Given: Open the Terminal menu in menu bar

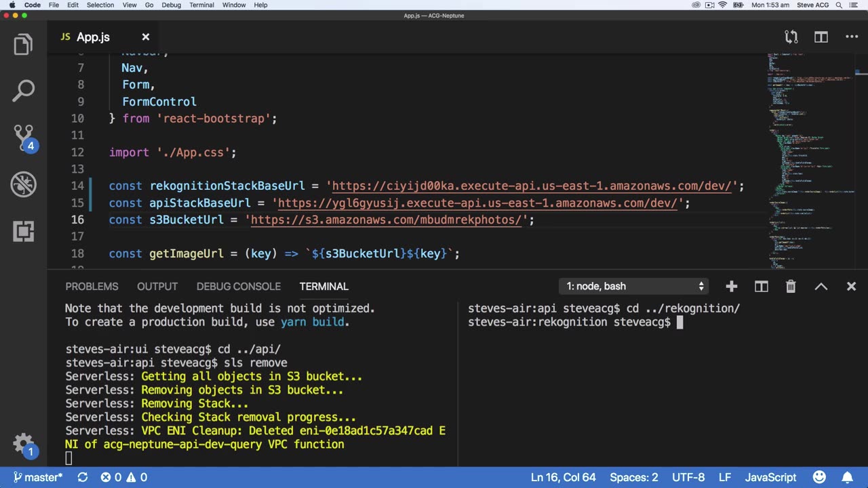Looking at the screenshot, I should tap(201, 5).
